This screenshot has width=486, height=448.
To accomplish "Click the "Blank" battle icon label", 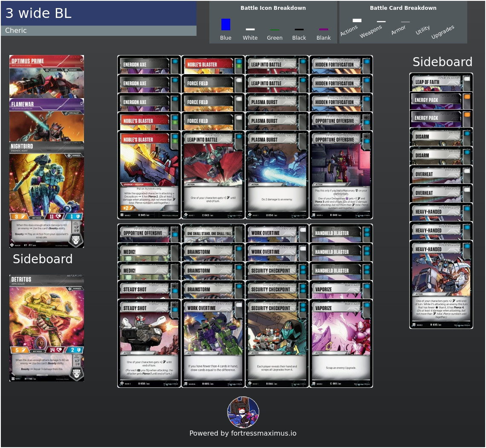I will coord(324,38).
